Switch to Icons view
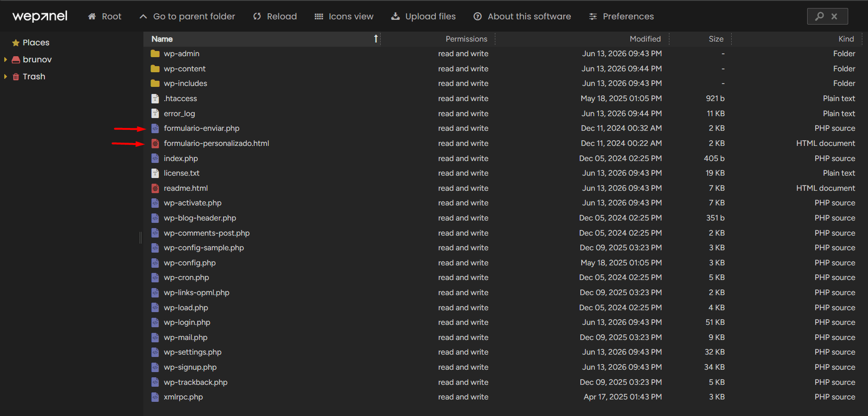The height and width of the screenshot is (416, 868). [x=344, y=17]
